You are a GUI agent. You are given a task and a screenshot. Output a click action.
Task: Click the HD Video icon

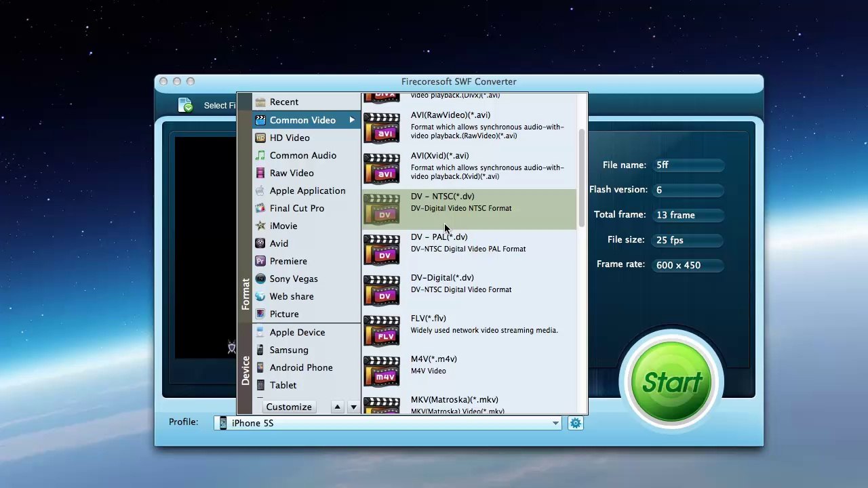260,138
